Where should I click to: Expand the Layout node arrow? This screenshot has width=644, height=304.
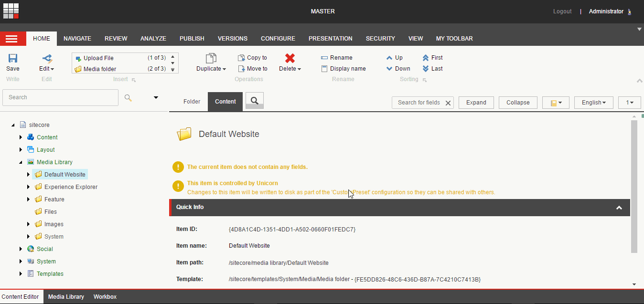tap(21, 150)
